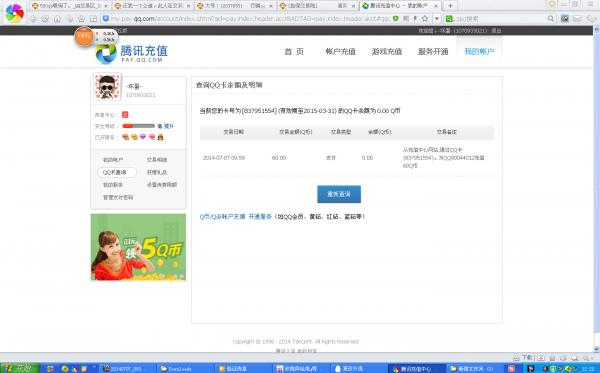Screen dimensions: 600x373
Task: Click the user avatar picture
Action: click(x=108, y=87)
